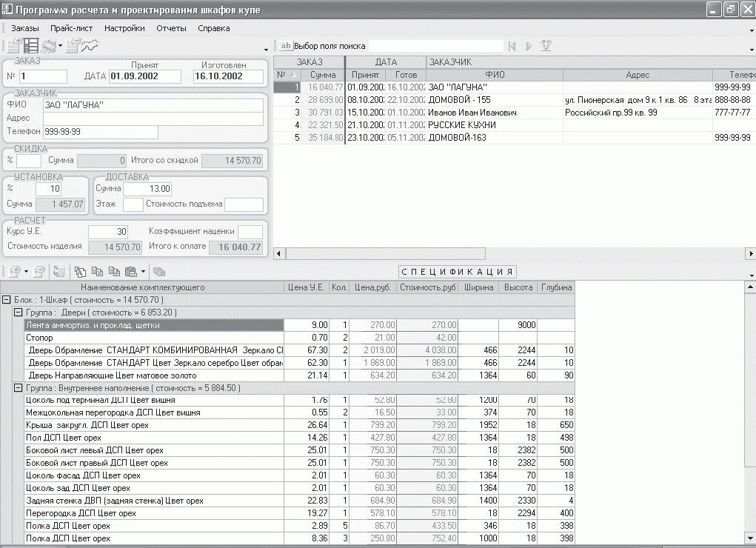Open the line chart icon

[x=90, y=46]
